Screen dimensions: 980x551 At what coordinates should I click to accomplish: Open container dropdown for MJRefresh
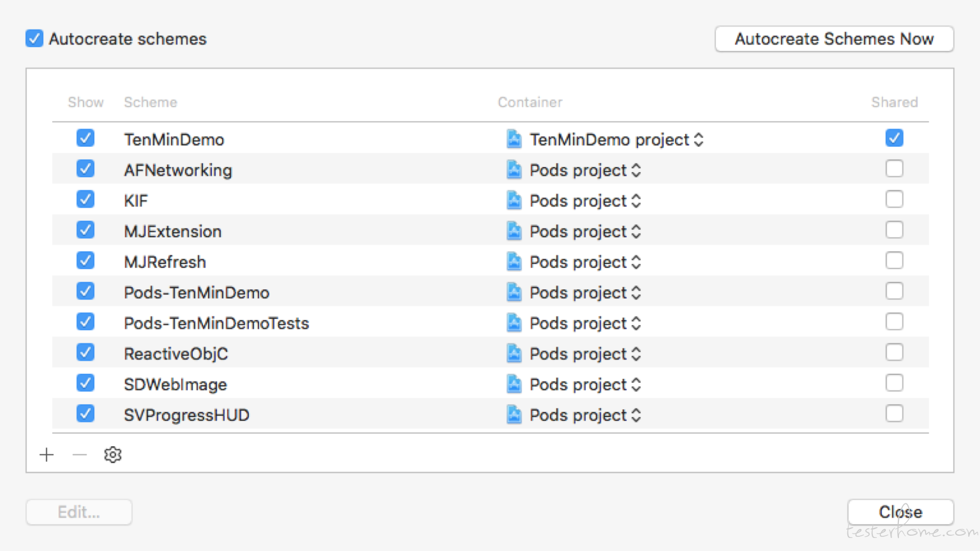point(636,262)
